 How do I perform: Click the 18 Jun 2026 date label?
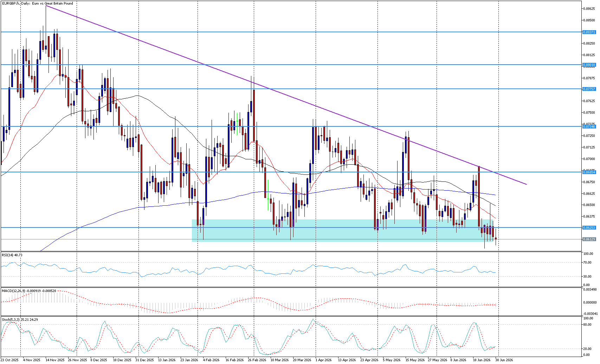pos(482,360)
